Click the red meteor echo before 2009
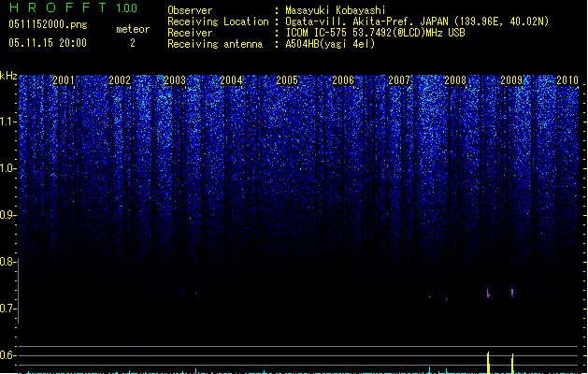588x374 pixels. tap(488, 294)
